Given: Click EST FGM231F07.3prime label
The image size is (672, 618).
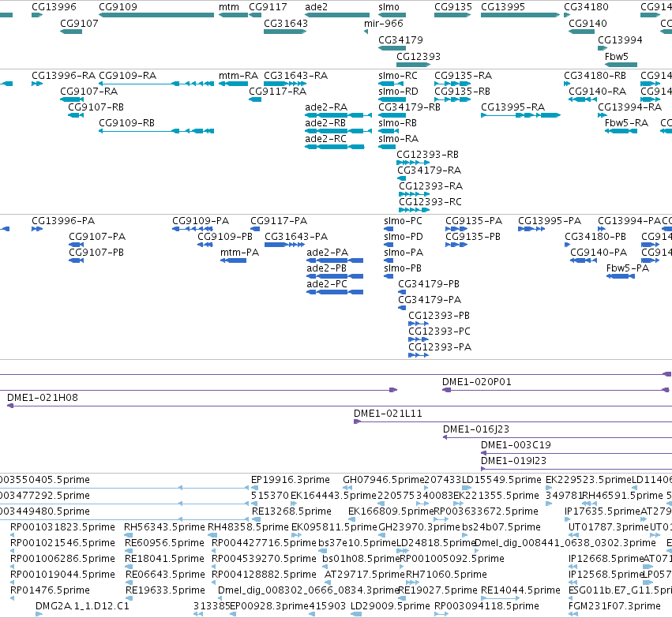Looking at the screenshot, I should tap(614, 606).
